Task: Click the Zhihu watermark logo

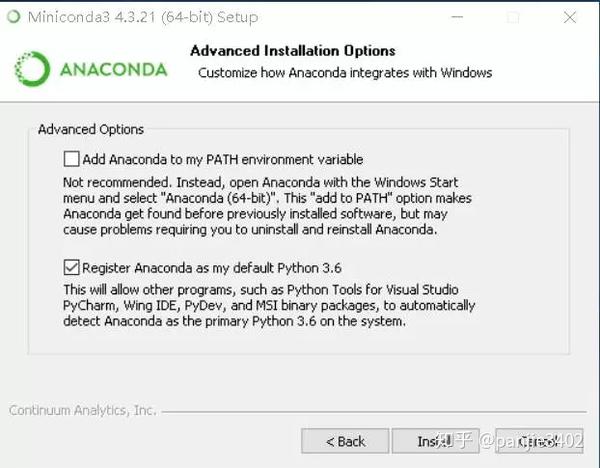Action: coord(458,440)
